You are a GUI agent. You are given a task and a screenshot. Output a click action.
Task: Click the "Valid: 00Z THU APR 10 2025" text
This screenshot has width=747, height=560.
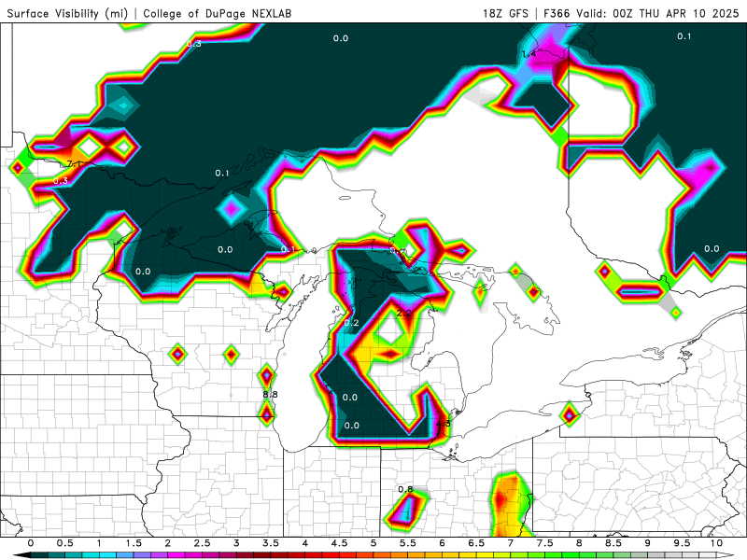click(657, 13)
